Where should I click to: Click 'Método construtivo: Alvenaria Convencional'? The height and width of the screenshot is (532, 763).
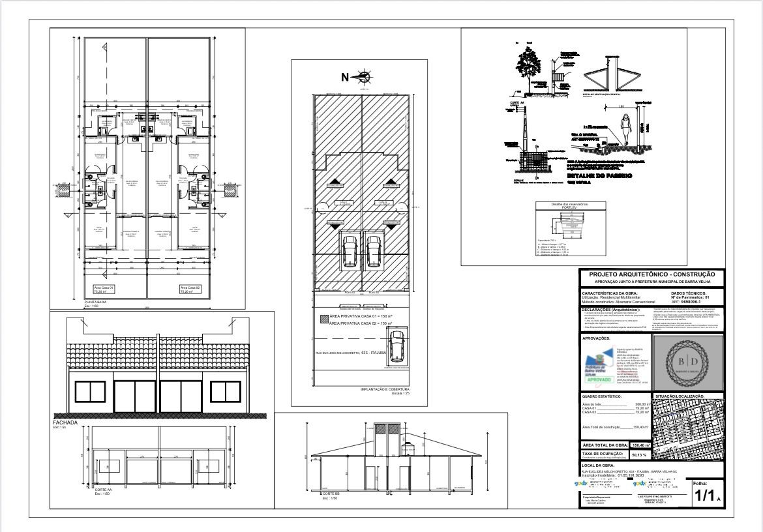tap(618, 302)
